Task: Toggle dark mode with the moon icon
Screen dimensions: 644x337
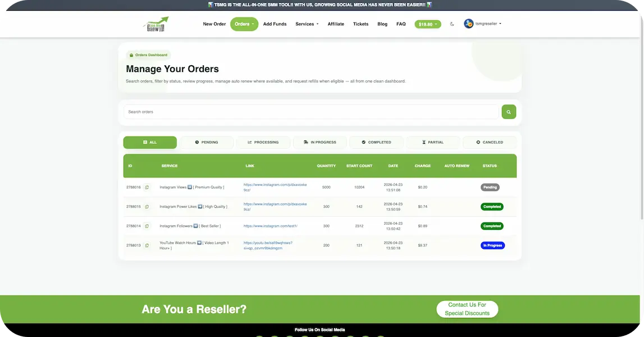Action: coord(452,24)
